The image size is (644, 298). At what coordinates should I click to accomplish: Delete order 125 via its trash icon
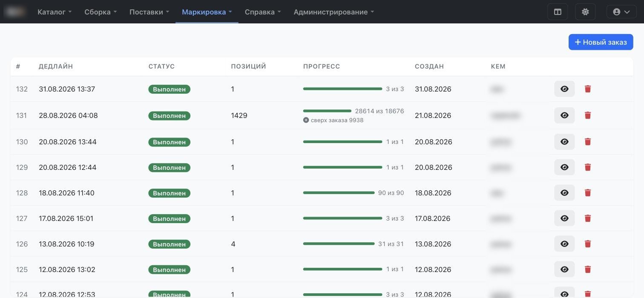click(588, 269)
